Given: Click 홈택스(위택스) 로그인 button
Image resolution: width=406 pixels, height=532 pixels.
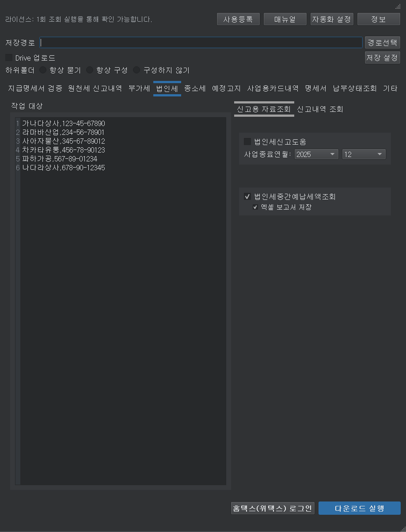Looking at the screenshot, I should point(273,508).
